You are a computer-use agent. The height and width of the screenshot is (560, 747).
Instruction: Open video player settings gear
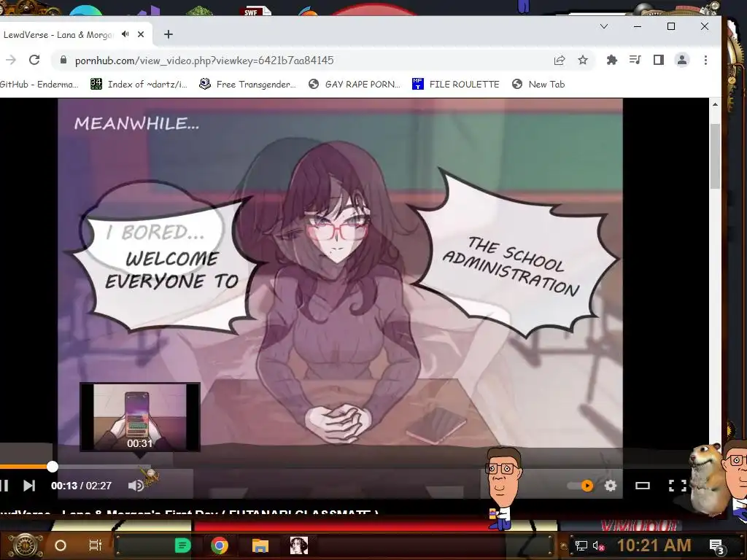pos(611,486)
